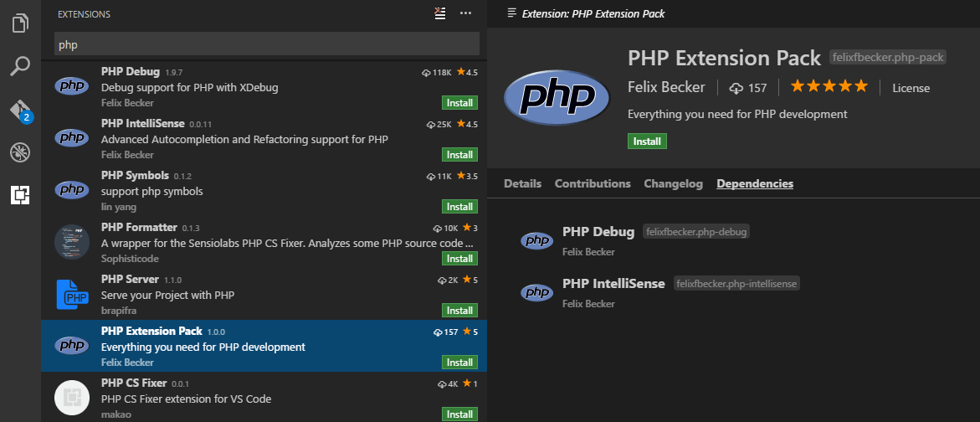Open the Debug view in activity bar
The image size is (980, 422).
[20, 152]
